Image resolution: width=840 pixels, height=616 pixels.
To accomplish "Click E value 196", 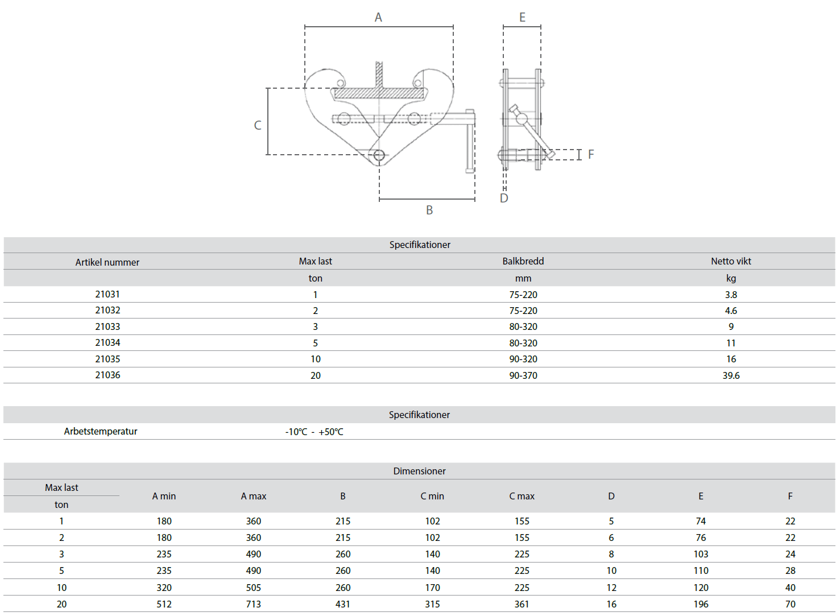I will (701, 604).
